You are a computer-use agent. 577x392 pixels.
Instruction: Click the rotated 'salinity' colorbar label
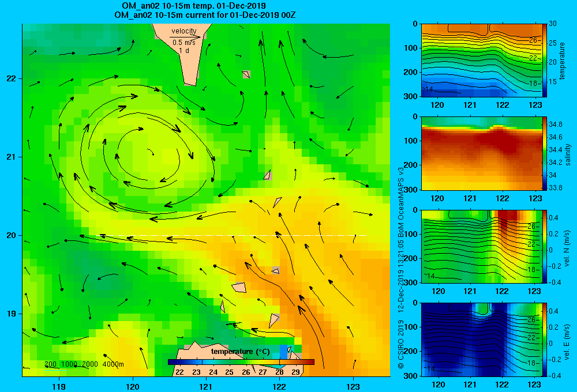(x=568, y=154)
